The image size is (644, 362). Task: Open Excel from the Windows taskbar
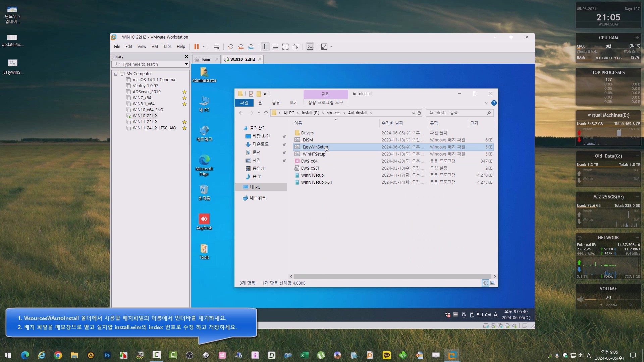point(304,355)
